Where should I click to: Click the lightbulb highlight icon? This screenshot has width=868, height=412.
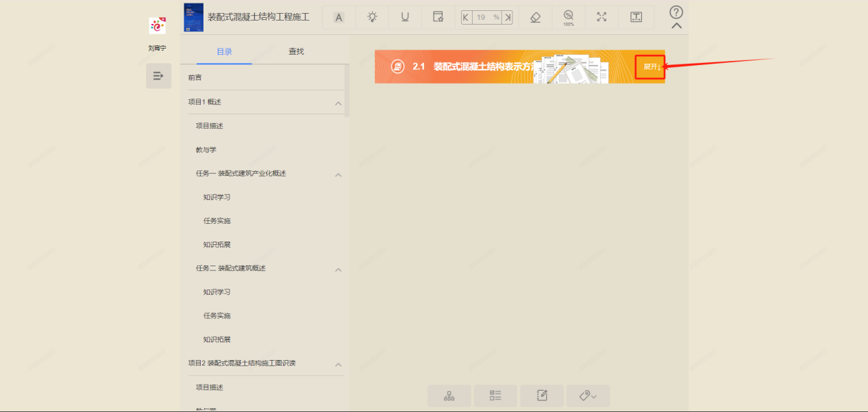point(372,17)
